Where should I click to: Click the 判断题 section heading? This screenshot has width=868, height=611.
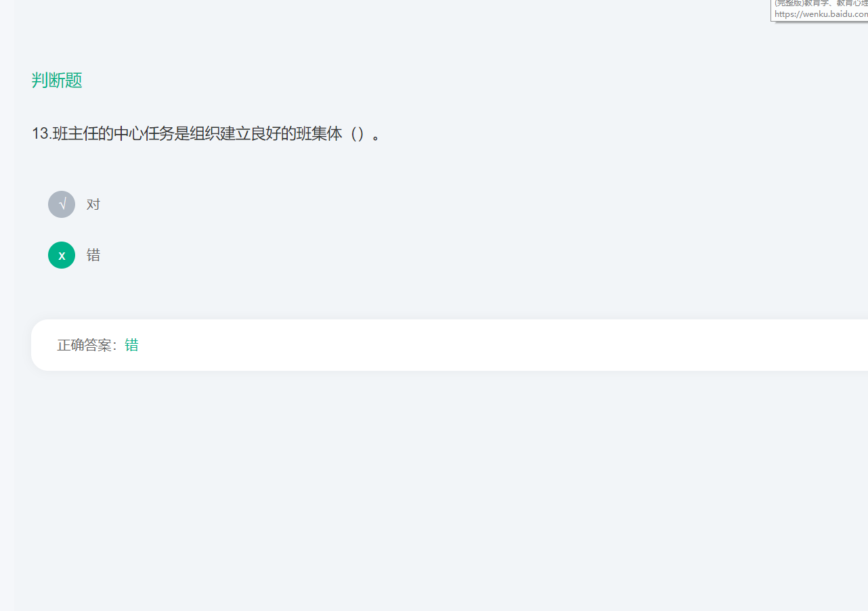57,81
